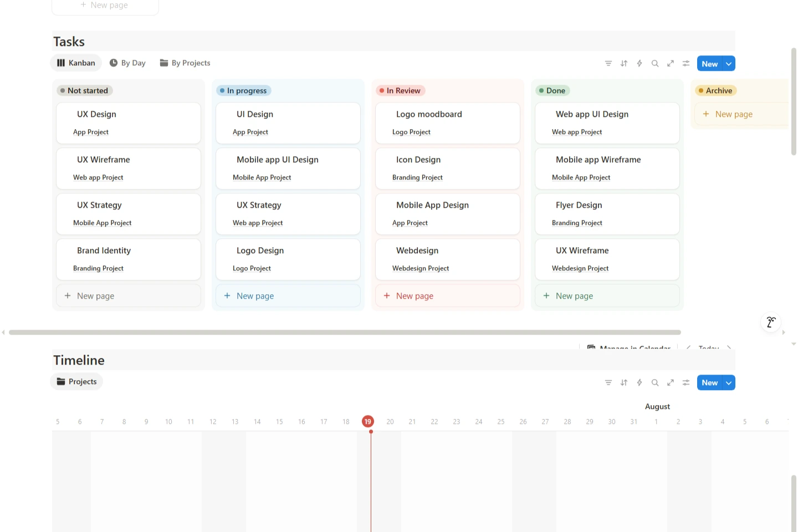Click the search icon in Timeline toolbar

pyautogui.click(x=654, y=383)
